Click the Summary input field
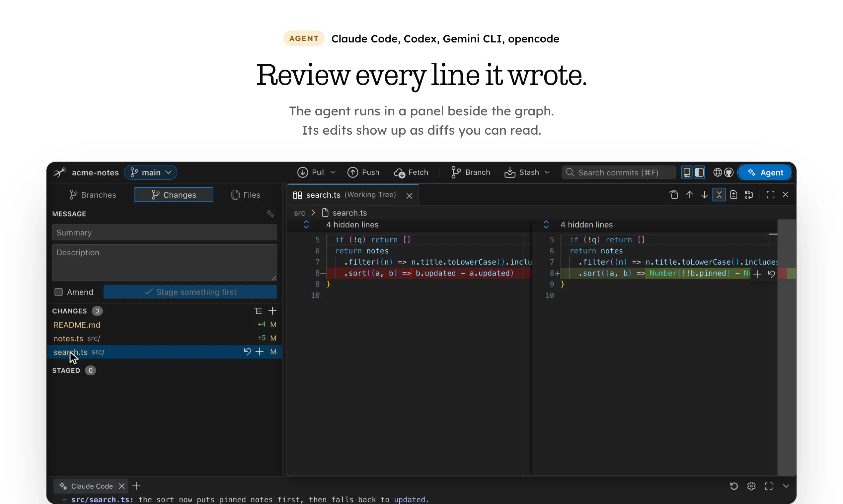 pos(165,233)
